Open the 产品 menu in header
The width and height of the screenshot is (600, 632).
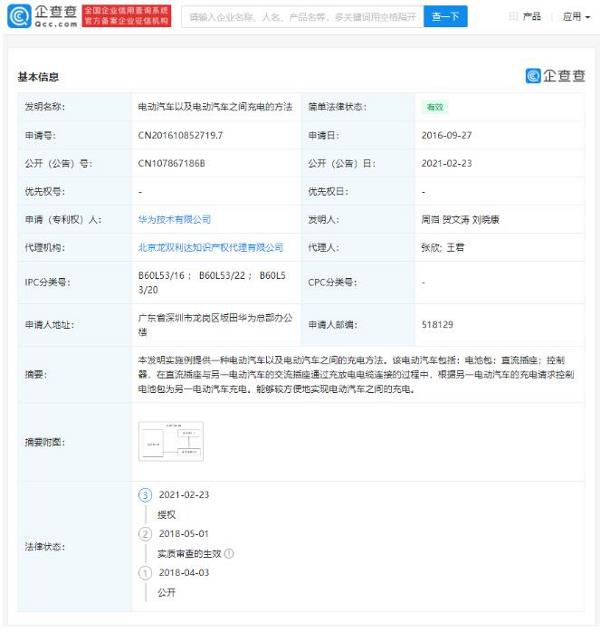pos(531,17)
